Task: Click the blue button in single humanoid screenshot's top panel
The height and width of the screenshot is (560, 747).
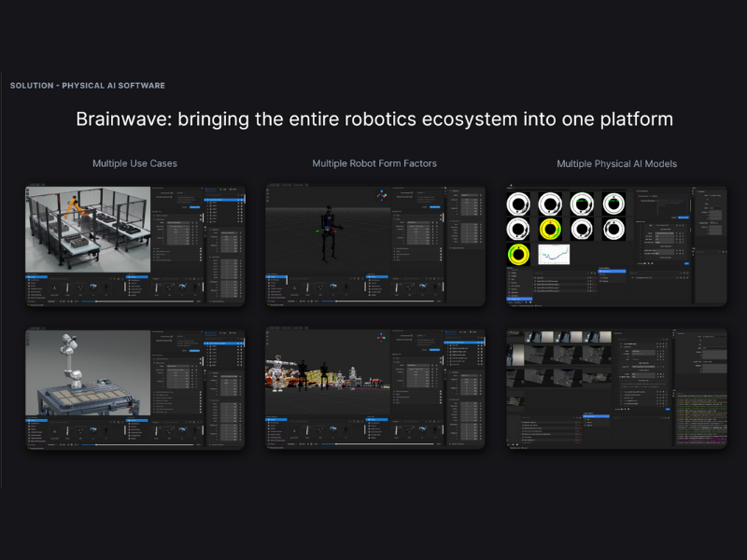Action: (x=435, y=207)
